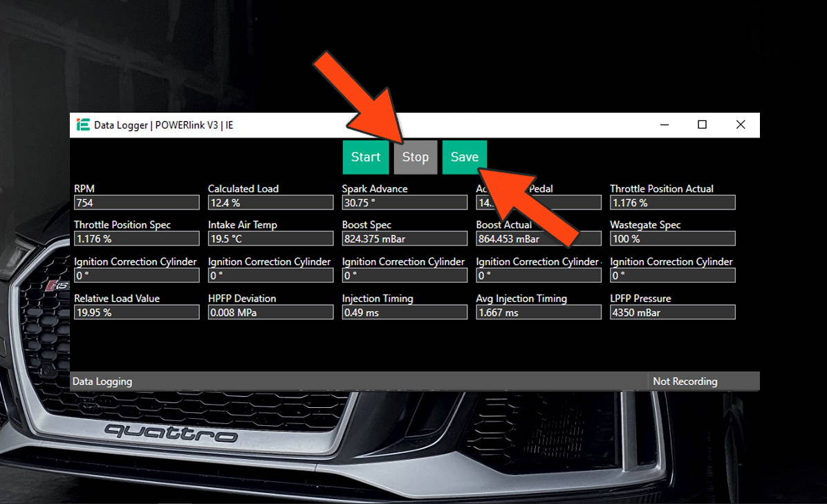The height and width of the screenshot is (504, 827).
Task: Click the "Spark Advance" label
Action: (375, 189)
